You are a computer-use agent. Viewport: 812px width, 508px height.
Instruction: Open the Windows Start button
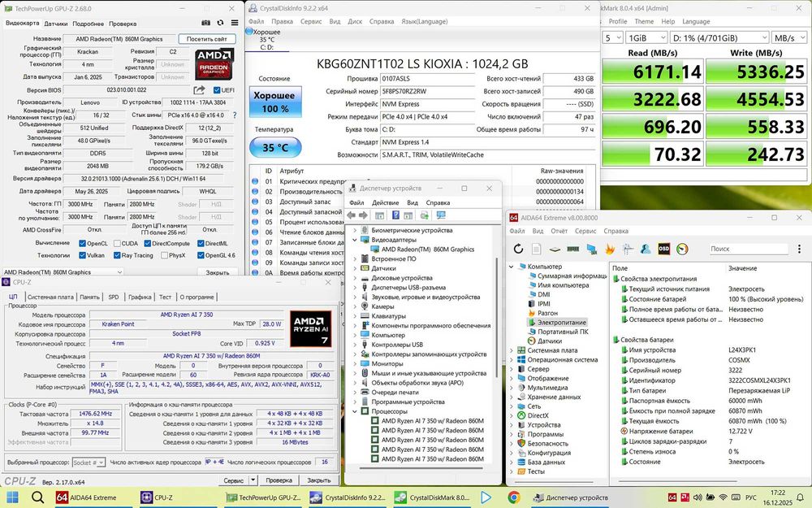pos(12,497)
